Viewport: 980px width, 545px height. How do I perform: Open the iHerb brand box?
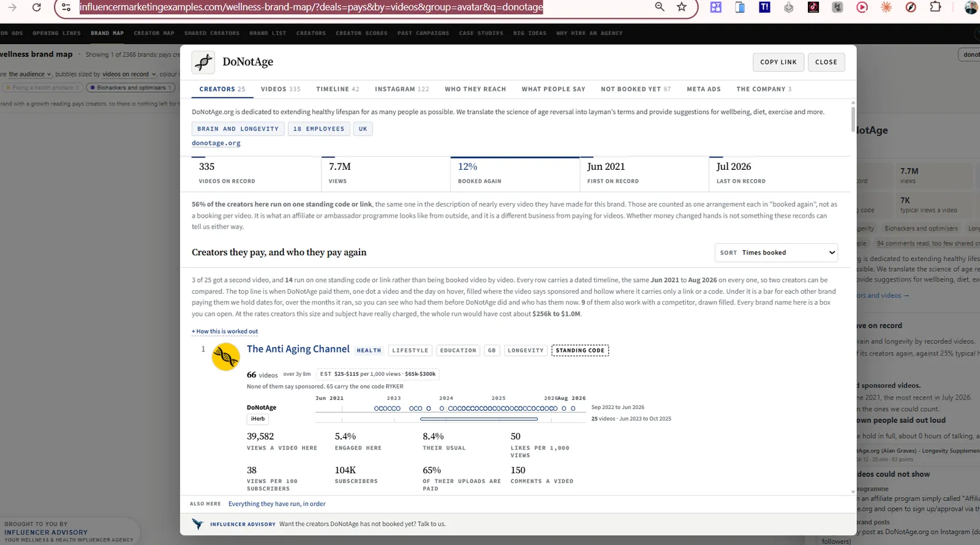tap(258, 419)
